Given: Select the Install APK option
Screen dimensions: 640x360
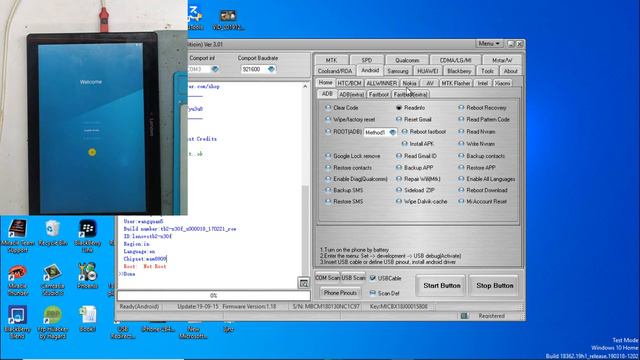Looking at the screenshot, I should pos(418,144).
